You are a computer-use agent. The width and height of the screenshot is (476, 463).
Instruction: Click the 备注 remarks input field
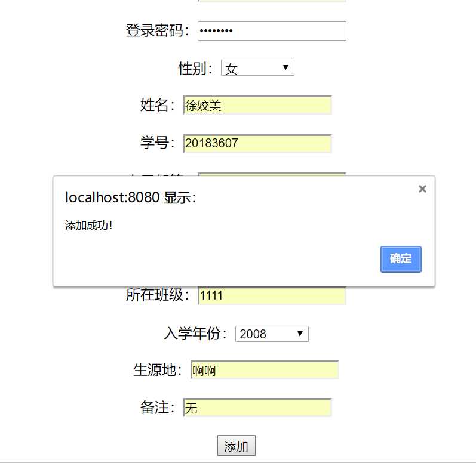pos(257,408)
